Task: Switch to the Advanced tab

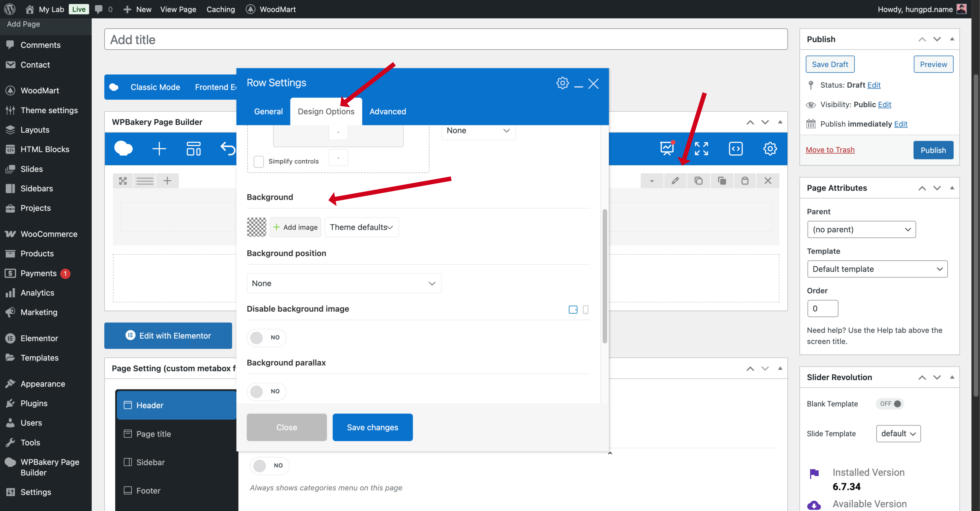Action: tap(388, 111)
